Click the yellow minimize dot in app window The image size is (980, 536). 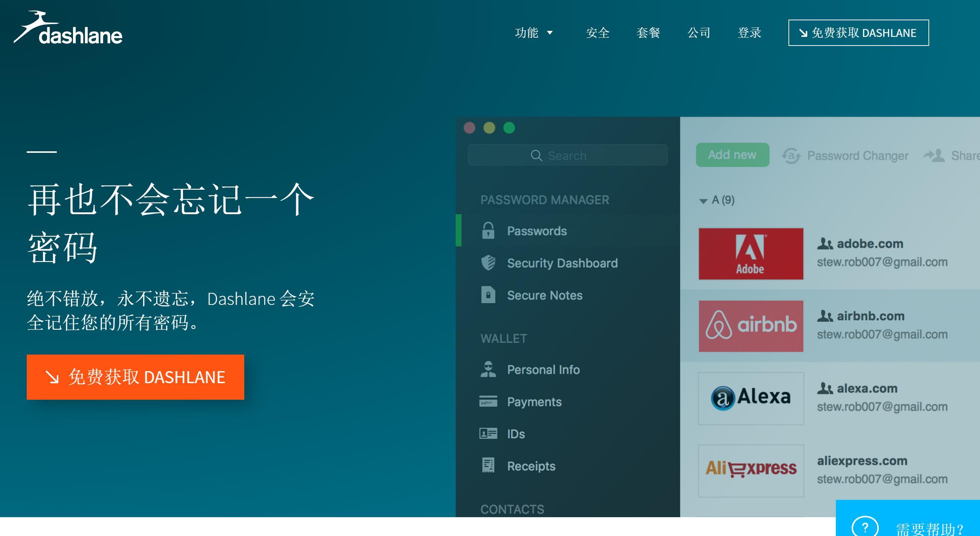tap(489, 128)
